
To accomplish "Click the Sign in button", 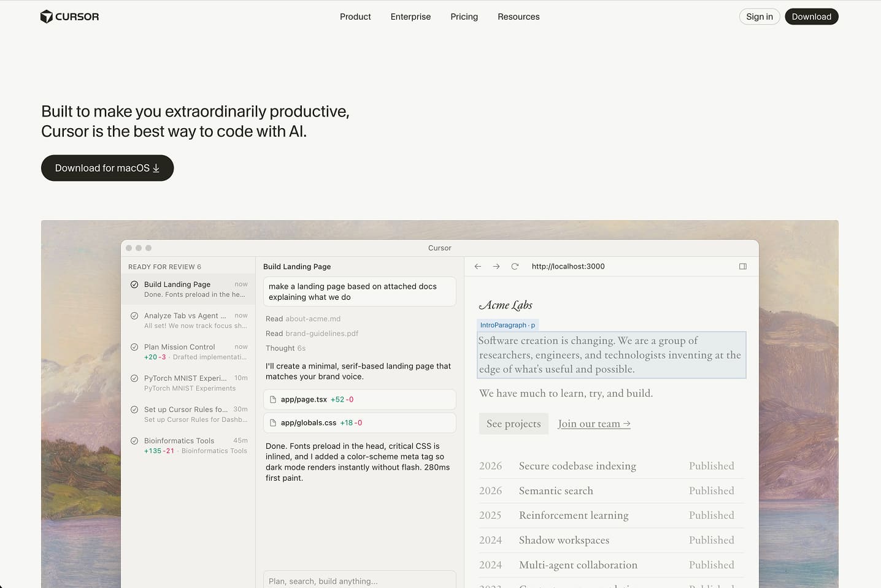I will pos(759,17).
